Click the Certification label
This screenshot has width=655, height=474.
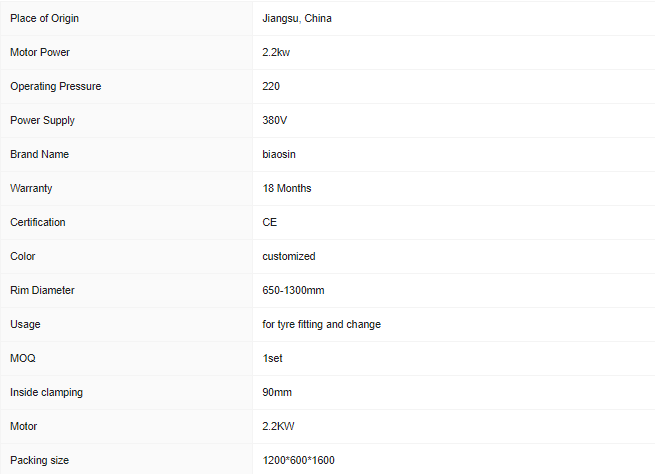point(37,222)
